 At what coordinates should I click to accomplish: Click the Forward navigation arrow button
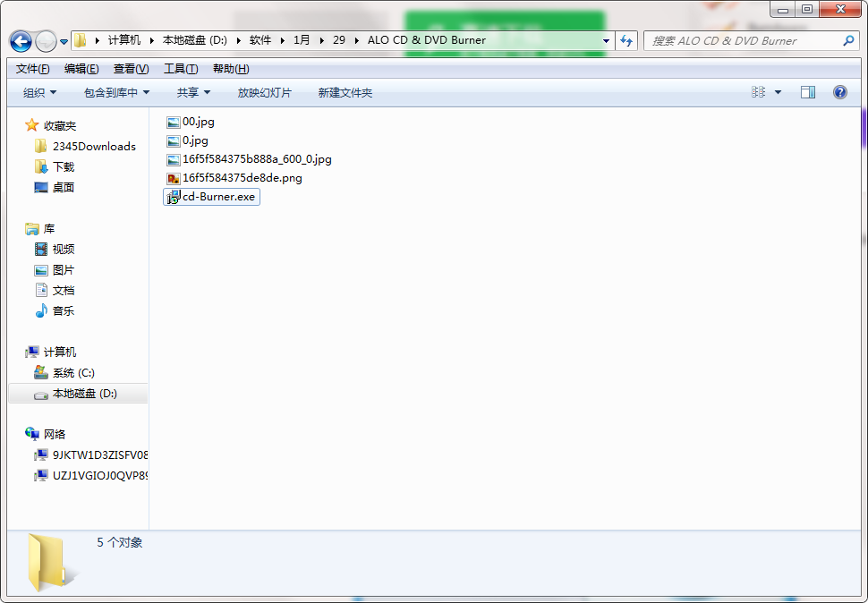(x=46, y=41)
